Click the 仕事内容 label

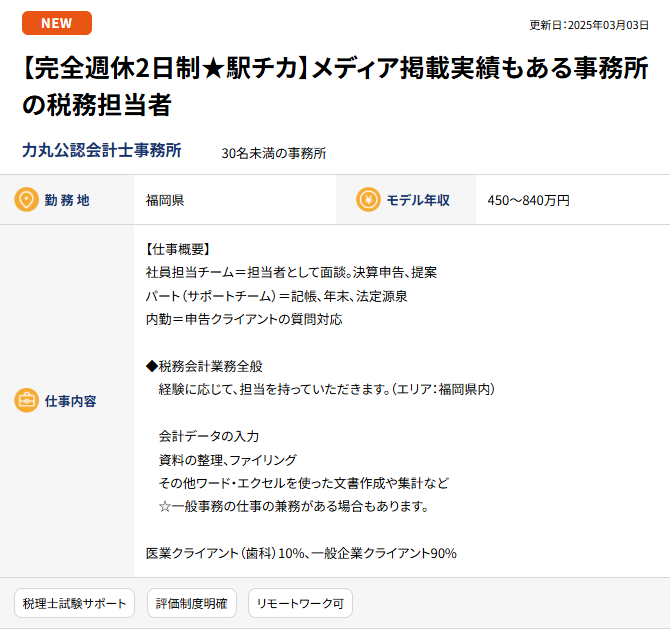coord(71,401)
